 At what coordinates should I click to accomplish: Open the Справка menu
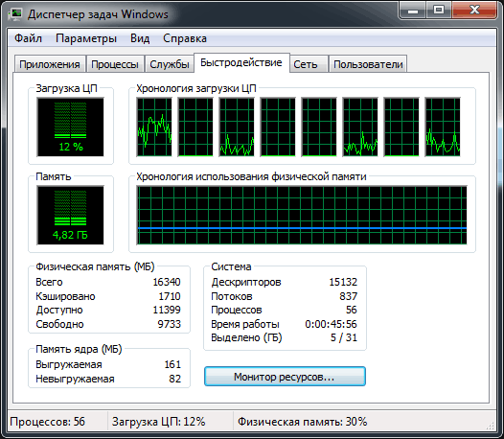pyautogui.click(x=185, y=38)
